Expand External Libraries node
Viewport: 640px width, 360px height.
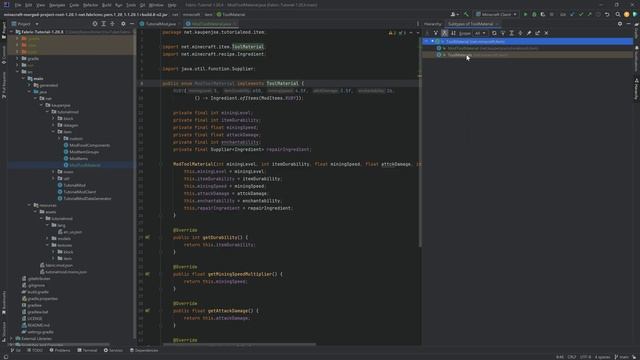[11, 338]
